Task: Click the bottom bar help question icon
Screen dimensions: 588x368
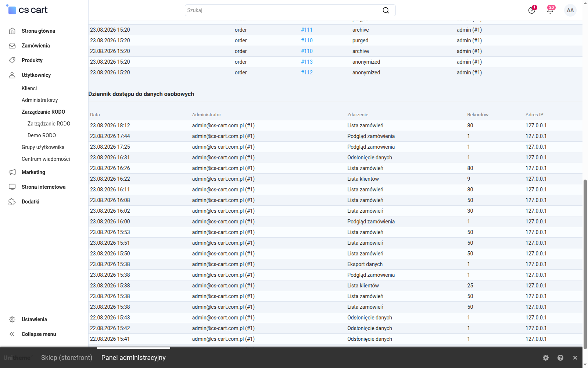Action: [x=560, y=358]
